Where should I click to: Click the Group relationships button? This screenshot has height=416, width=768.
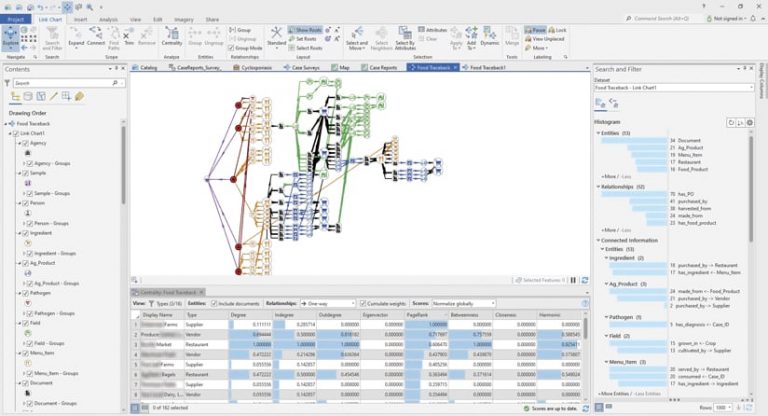coord(240,30)
